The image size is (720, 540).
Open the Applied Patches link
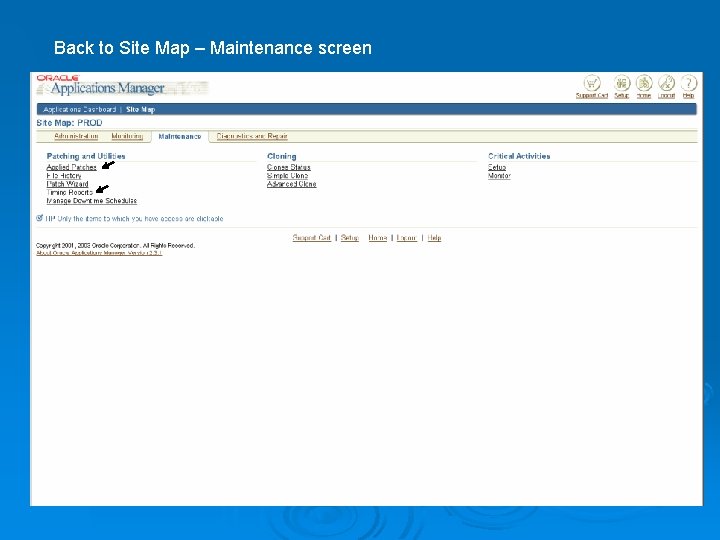(72, 167)
